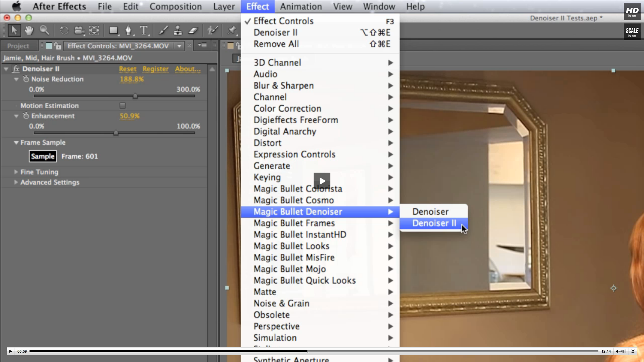Image resolution: width=644 pixels, height=362 pixels.
Task: Open the Composition menu
Action: (176, 6)
